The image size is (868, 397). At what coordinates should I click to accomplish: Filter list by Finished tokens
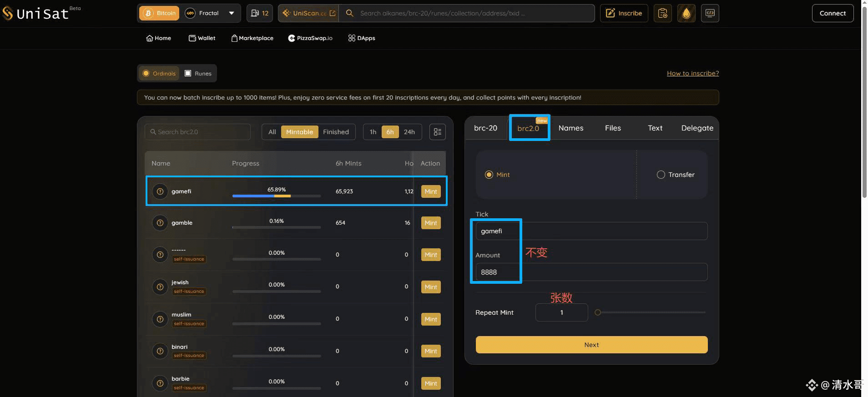pos(336,132)
